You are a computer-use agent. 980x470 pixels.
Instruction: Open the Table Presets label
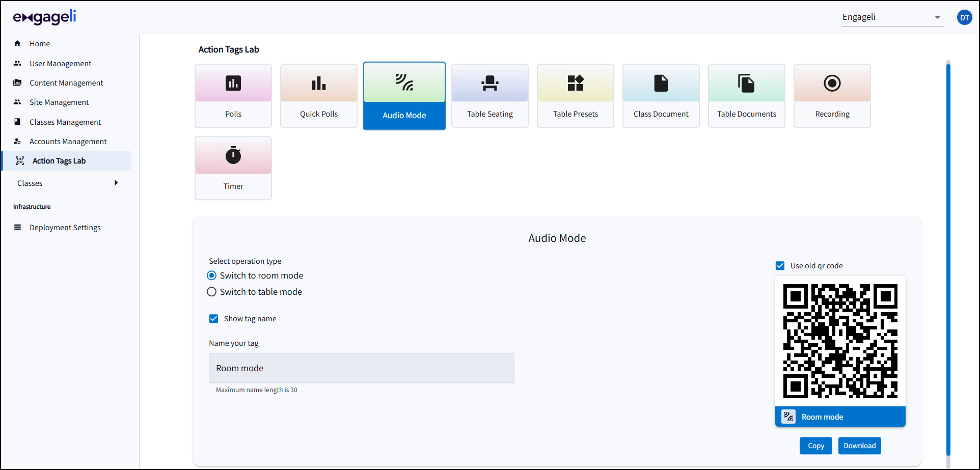point(576,114)
